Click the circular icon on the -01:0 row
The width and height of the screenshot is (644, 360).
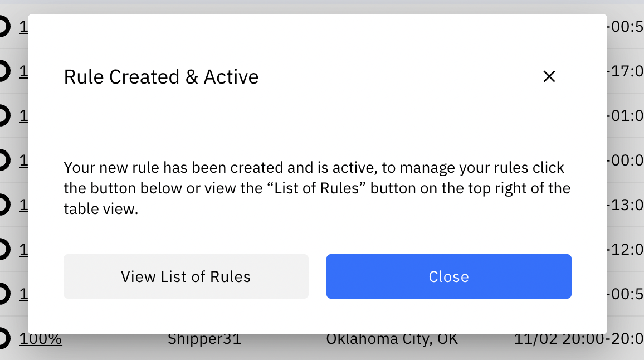point(3,116)
